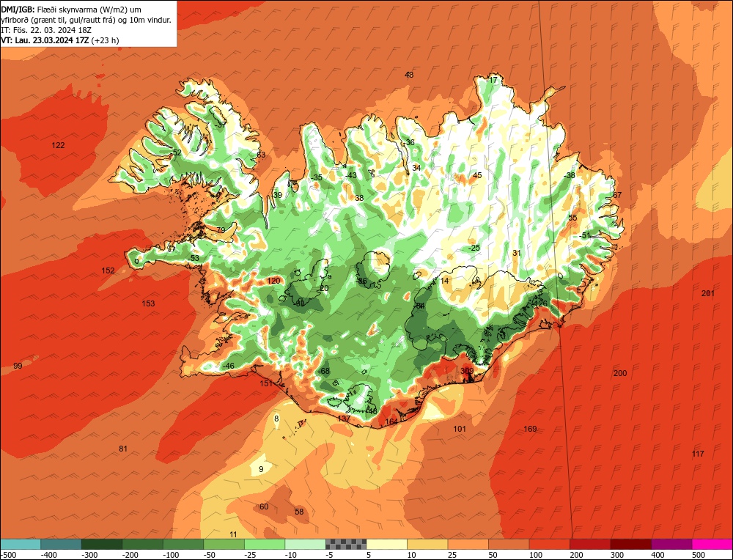Select the legend swatch between -100 and -50
733x560 pixels.
click(183, 544)
